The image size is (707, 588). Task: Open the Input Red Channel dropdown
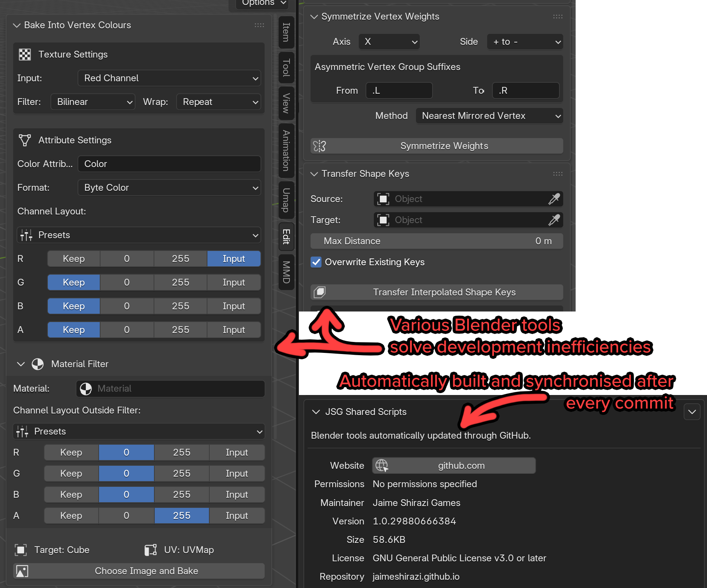pos(169,78)
